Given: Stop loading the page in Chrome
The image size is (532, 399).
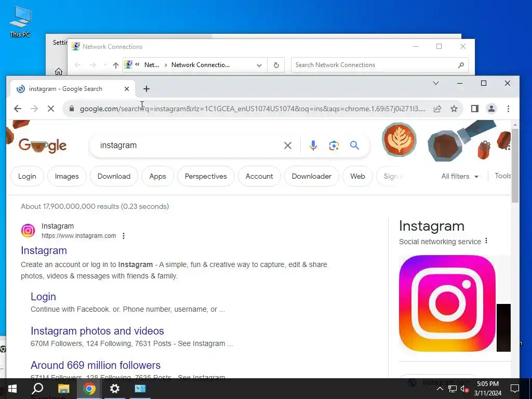Looking at the screenshot, I should coord(50,109).
